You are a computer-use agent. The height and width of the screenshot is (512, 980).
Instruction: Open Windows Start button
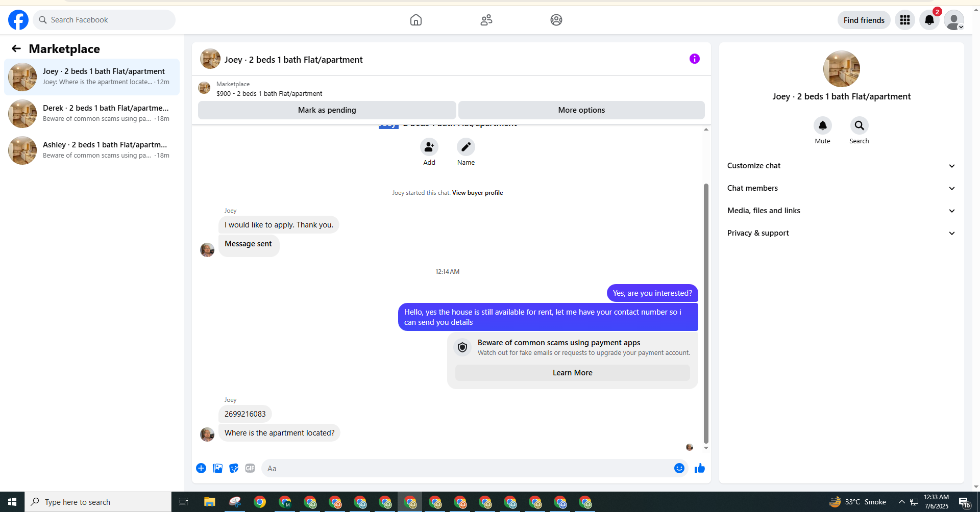coord(12,502)
